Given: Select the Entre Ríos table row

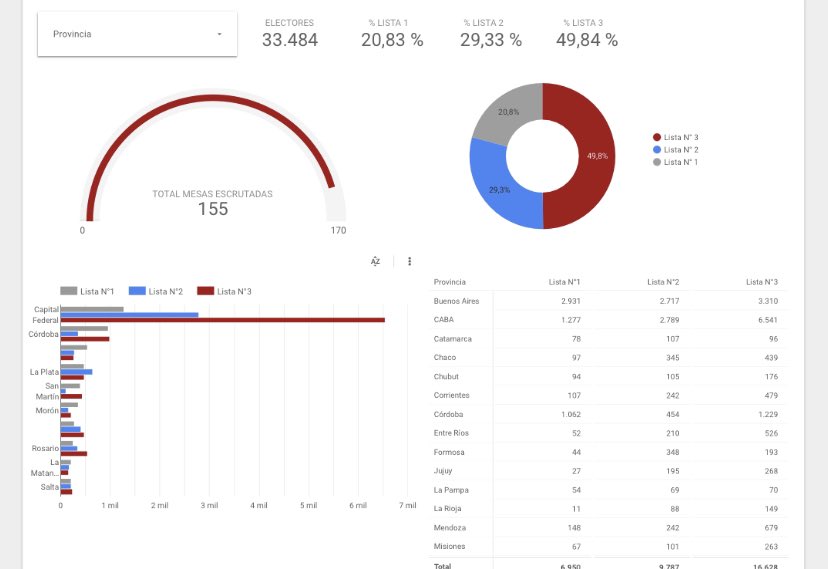Looking at the screenshot, I should (x=607, y=433).
